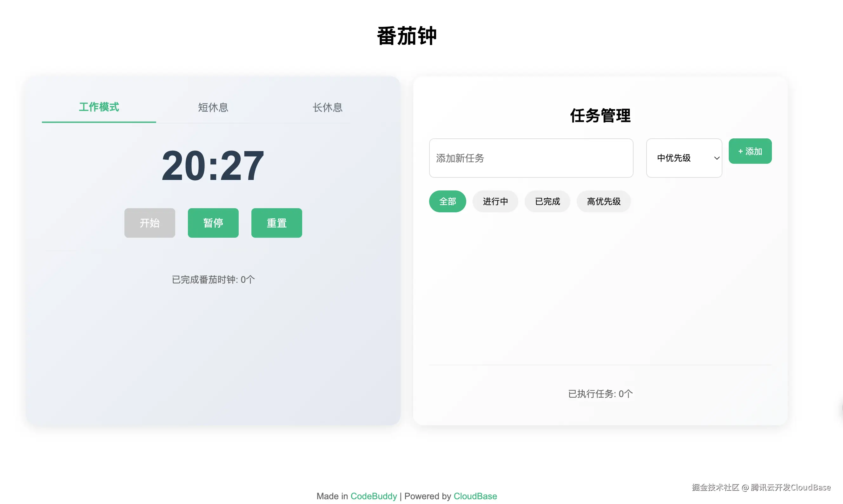Screen dimensions: 843x504
Task: Filter tasks by 高优先级
Action: coord(604,202)
